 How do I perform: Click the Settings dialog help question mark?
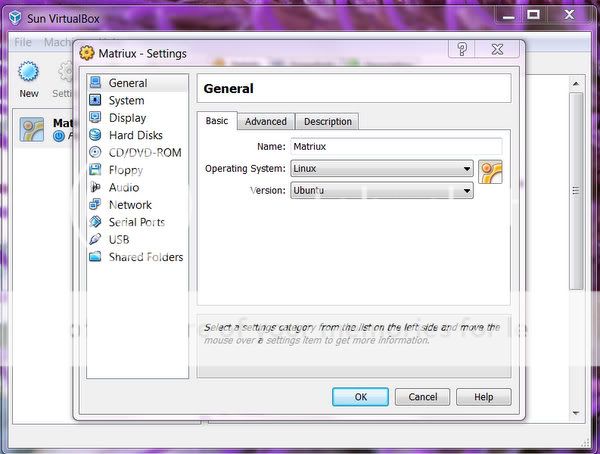(462, 49)
